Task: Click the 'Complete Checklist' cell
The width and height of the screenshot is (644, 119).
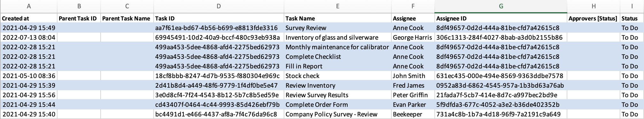Action: (x=338, y=57)
